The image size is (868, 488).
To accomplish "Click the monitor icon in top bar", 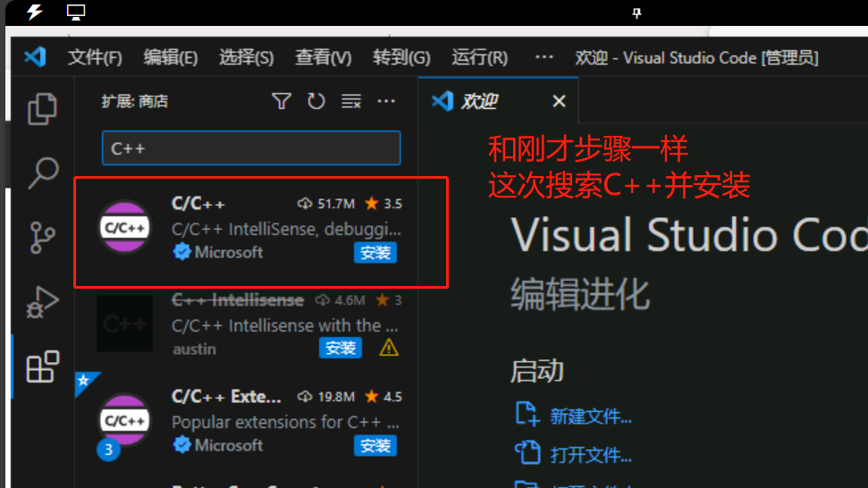I will 75,12.
